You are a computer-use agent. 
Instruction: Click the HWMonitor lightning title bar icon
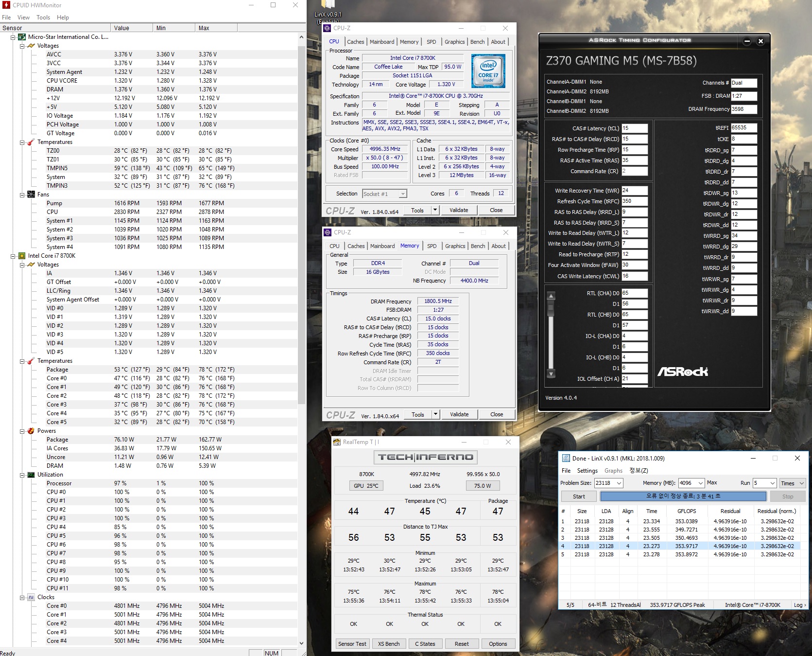6,5
